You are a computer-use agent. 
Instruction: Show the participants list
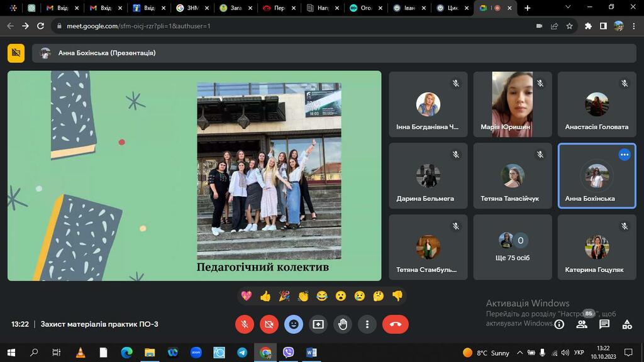pos(582,324)
